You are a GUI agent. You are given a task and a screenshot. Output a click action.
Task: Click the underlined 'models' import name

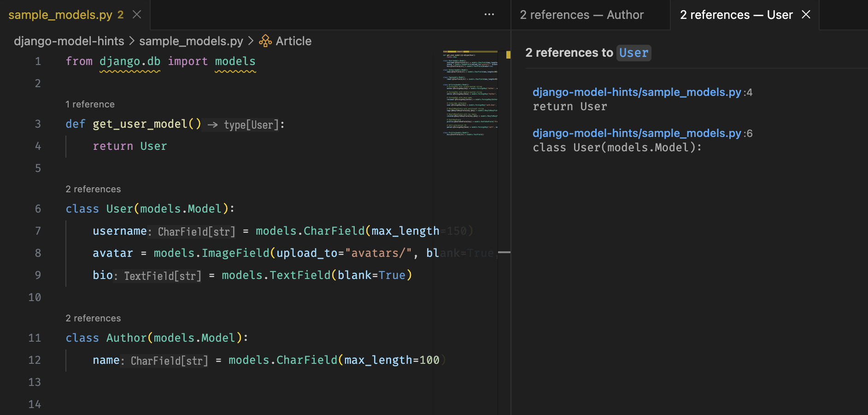coord(235,61)
